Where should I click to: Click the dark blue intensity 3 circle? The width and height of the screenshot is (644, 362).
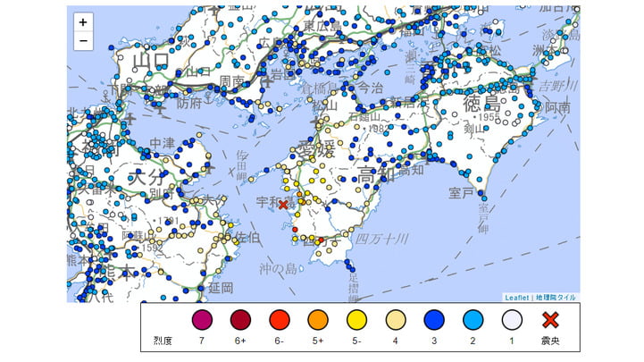435,319
